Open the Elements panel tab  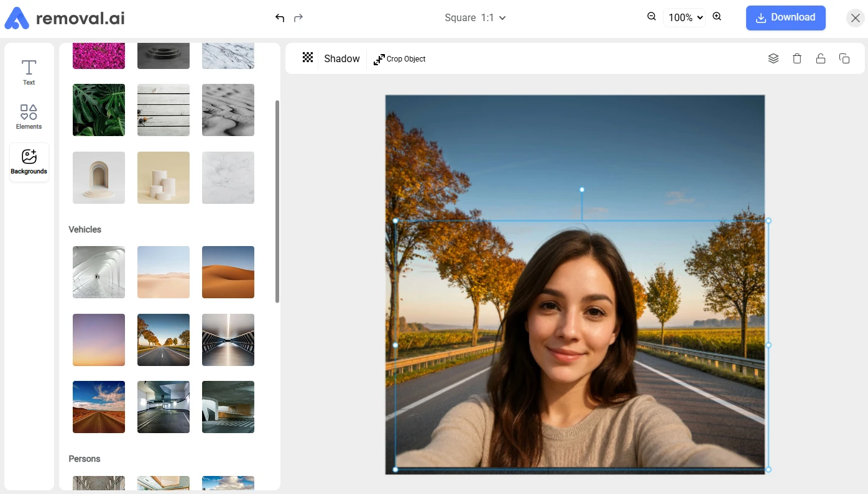click(x=29, y=117)
